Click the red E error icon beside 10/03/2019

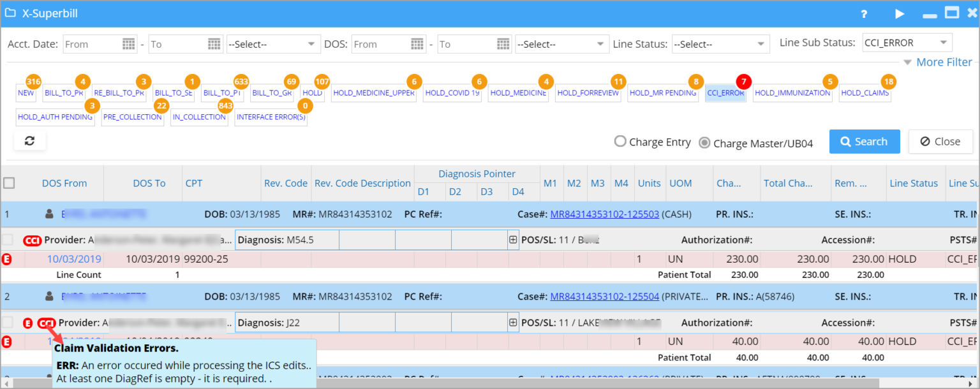tap(6, 259)
